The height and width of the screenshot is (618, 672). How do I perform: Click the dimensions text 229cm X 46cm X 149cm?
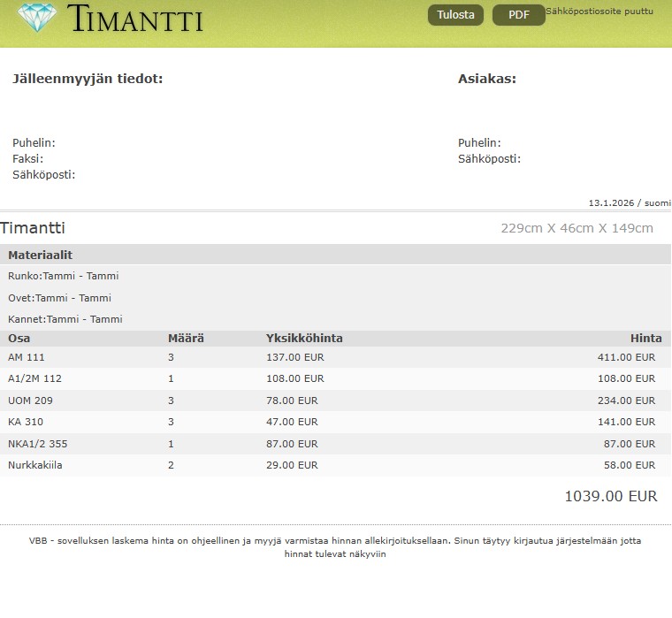point(577,228)
